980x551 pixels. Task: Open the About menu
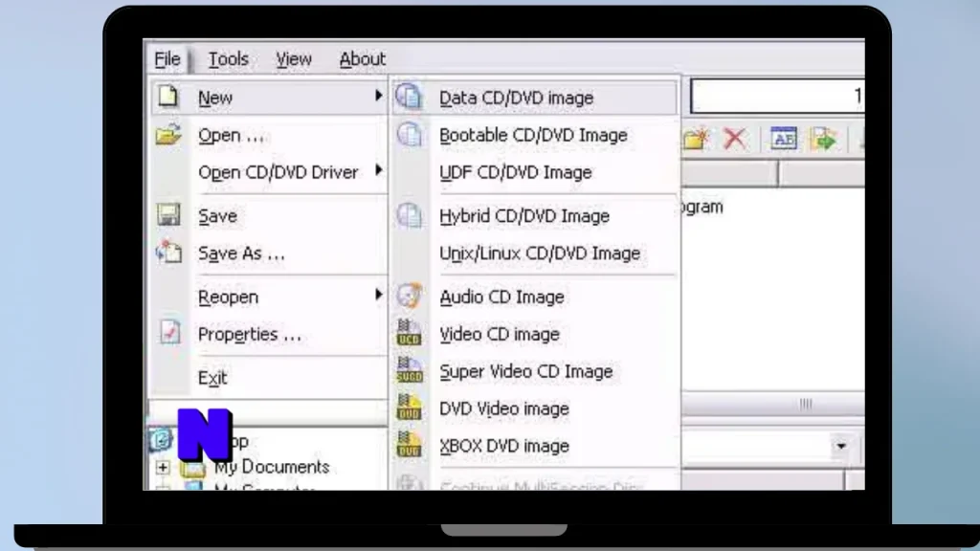tap(363, 59)
